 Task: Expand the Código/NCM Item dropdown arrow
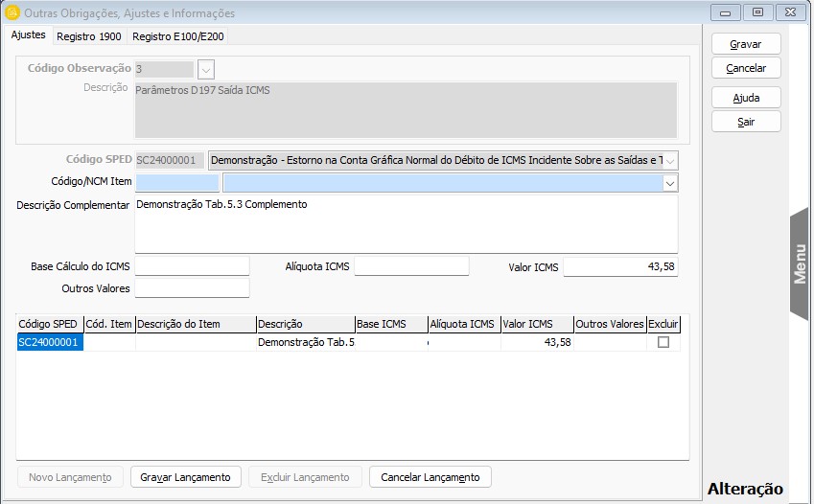(x=669, y=182)
